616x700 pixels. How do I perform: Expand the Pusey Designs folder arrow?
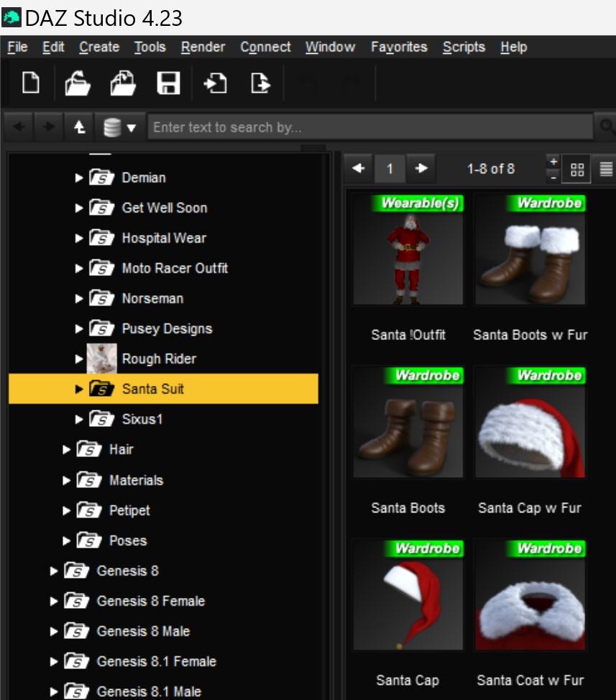point(79,328)
